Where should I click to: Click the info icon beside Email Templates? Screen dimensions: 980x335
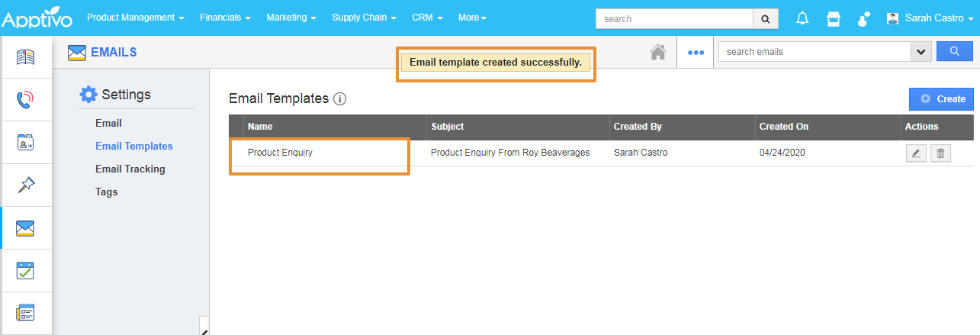[340, 99]
